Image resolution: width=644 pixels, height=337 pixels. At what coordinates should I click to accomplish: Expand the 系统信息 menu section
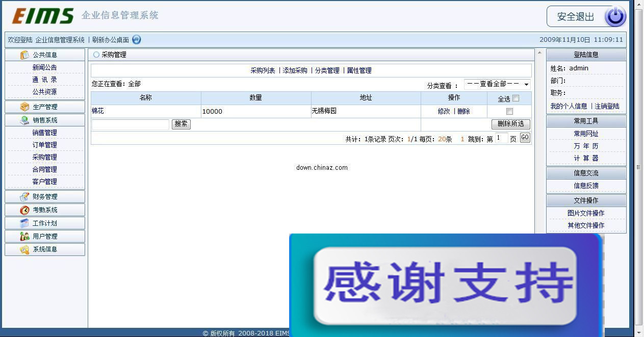click(45, 249)
